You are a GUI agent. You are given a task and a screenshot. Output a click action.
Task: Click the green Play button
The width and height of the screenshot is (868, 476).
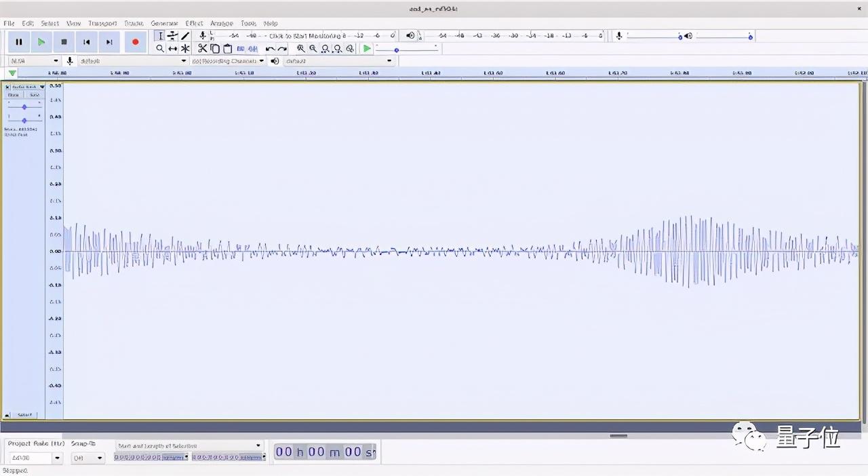pyautogui.click(x=41, y=42)
